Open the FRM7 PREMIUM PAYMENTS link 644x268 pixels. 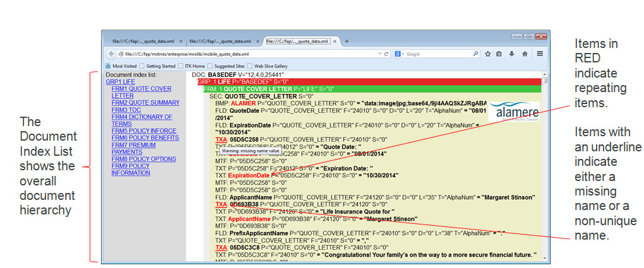point(133,148)
